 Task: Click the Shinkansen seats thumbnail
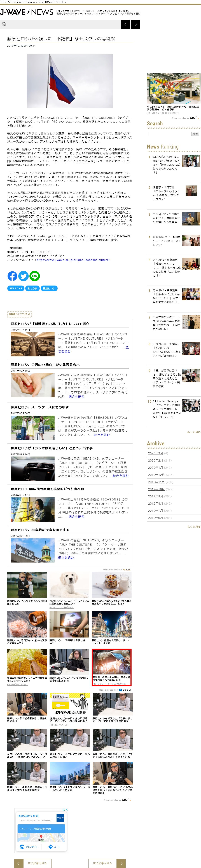(32, 344)
